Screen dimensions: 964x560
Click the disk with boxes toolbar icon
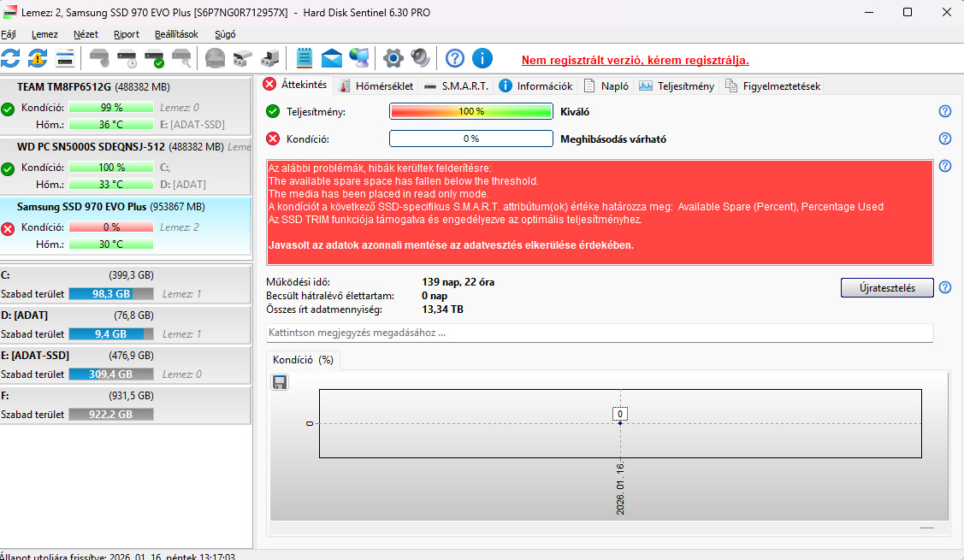243,58
